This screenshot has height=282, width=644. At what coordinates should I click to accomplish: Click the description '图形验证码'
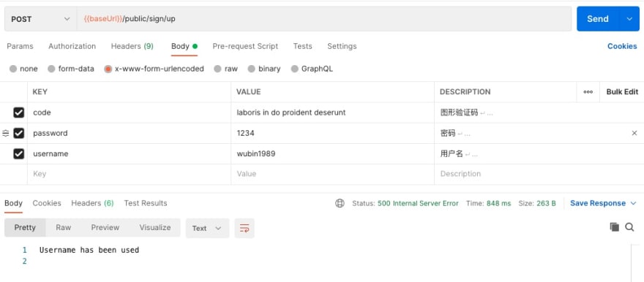point(459,113)
